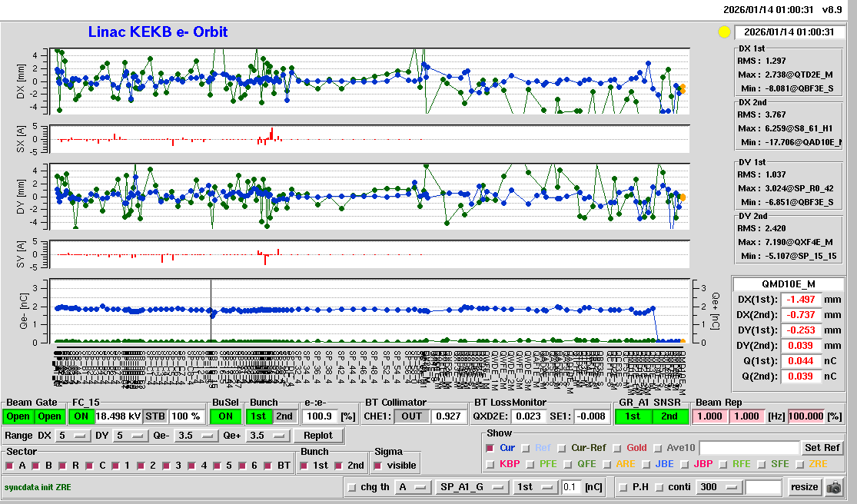Click the camera screenshot icon
Image resolution: width=857 pixels, height=504 pixels.
833,487
